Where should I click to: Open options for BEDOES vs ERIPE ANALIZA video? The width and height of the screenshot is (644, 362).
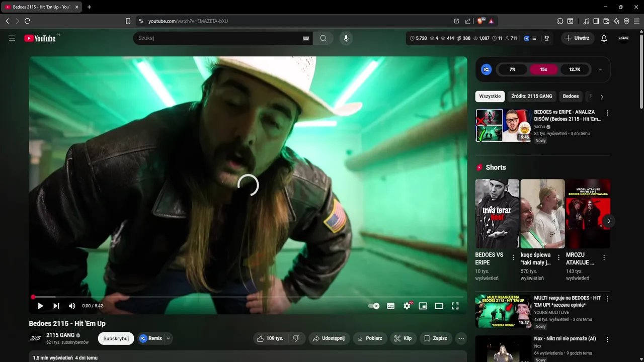coord(607,113)
